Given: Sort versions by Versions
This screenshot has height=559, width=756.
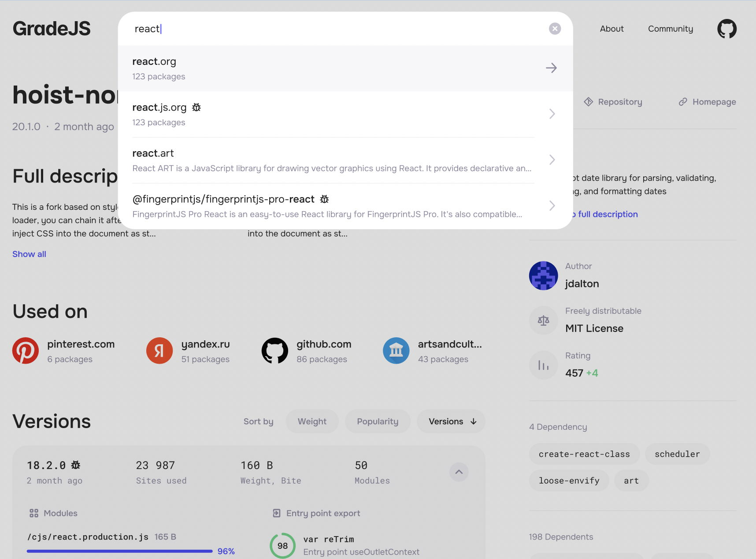Looking at the screenshot, I should (x=451, y=421).
